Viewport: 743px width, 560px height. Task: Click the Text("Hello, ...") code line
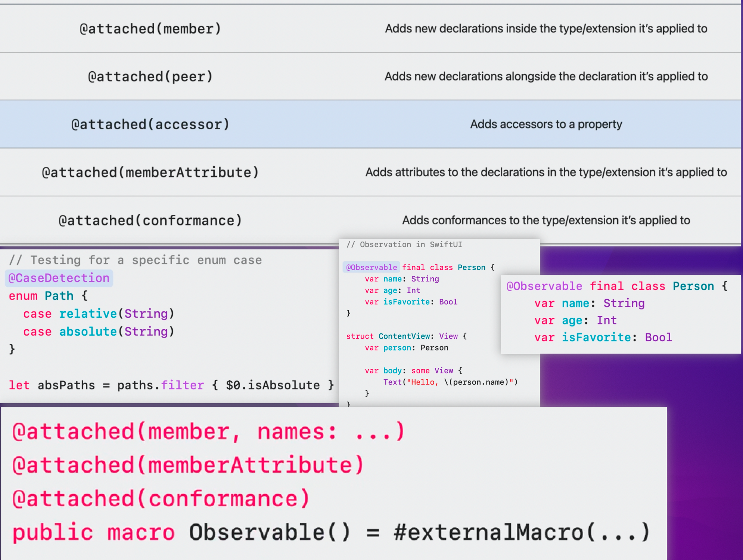point(450,382)
